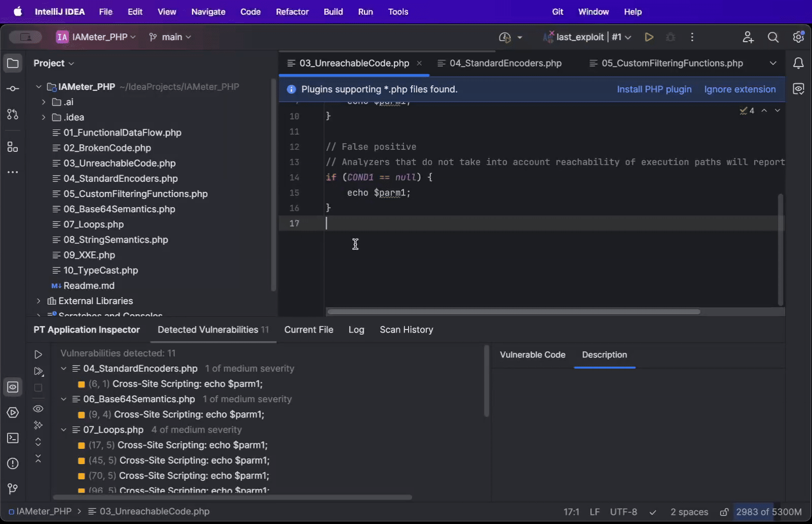Expand the .ai folder
Image resolution: width=812 pixels, height=524 pixels.
(x=44, y=102)
